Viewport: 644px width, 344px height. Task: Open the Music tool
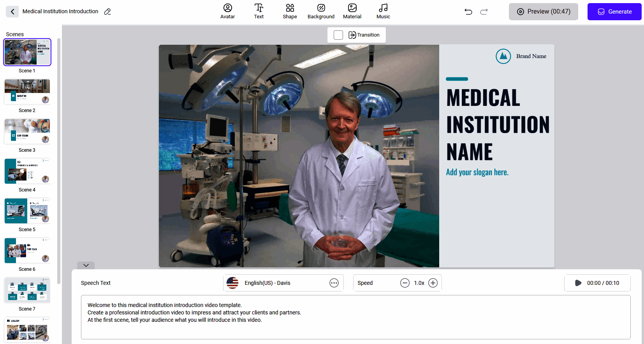tap(383, 11)
